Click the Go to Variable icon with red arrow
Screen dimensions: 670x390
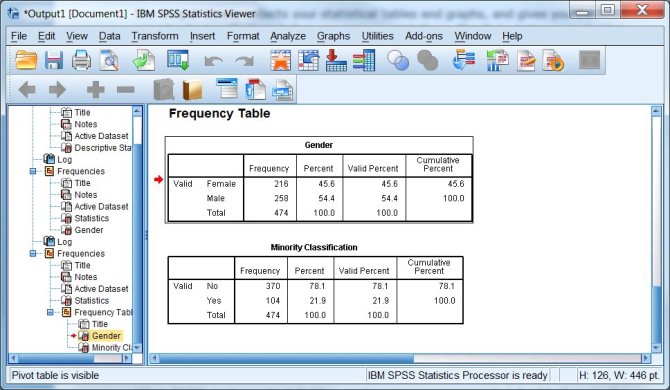tap(336, 60)
